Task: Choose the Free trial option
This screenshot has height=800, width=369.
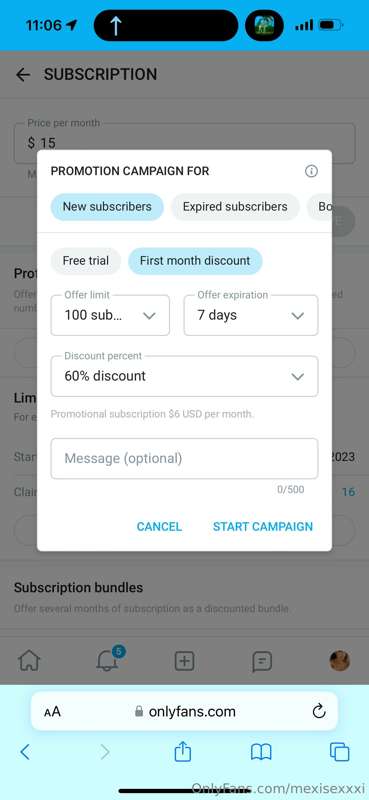Action: pyautogui.click(x=86, y=261)
